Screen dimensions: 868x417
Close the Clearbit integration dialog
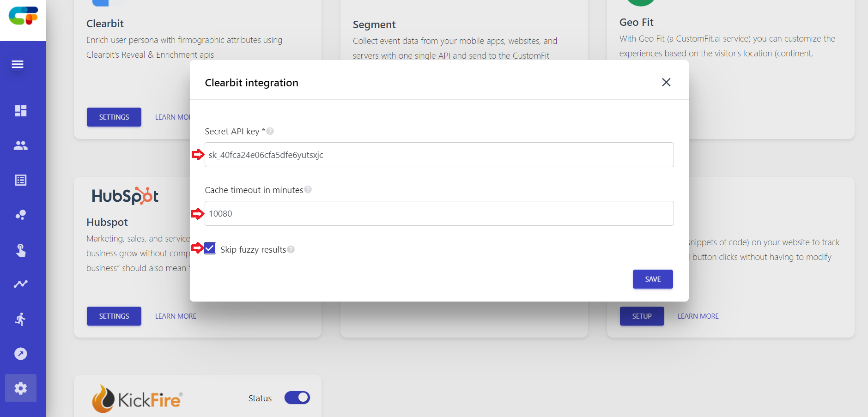coord(666,82)
